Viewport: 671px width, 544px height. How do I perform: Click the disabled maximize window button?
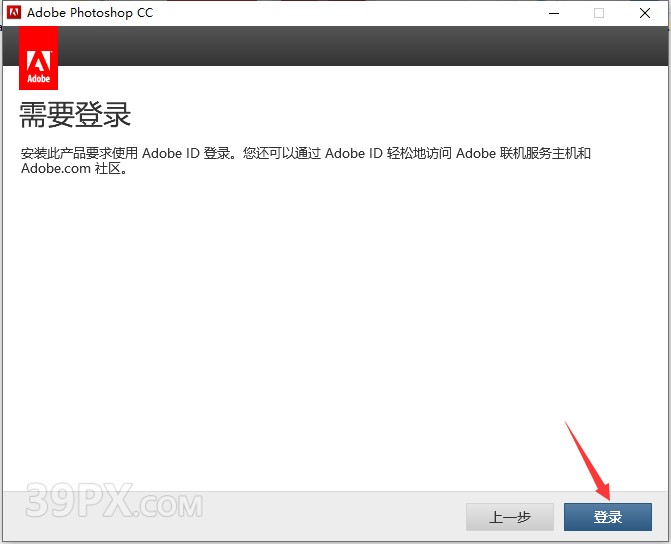click(x=599, y=13)
